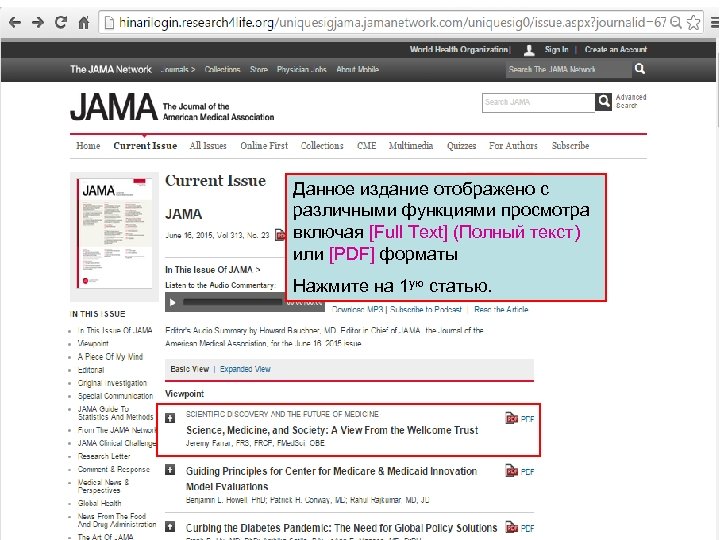This screenshot has height=540, width=720.
Task: Open CME tab
Action: click(366, 146)
